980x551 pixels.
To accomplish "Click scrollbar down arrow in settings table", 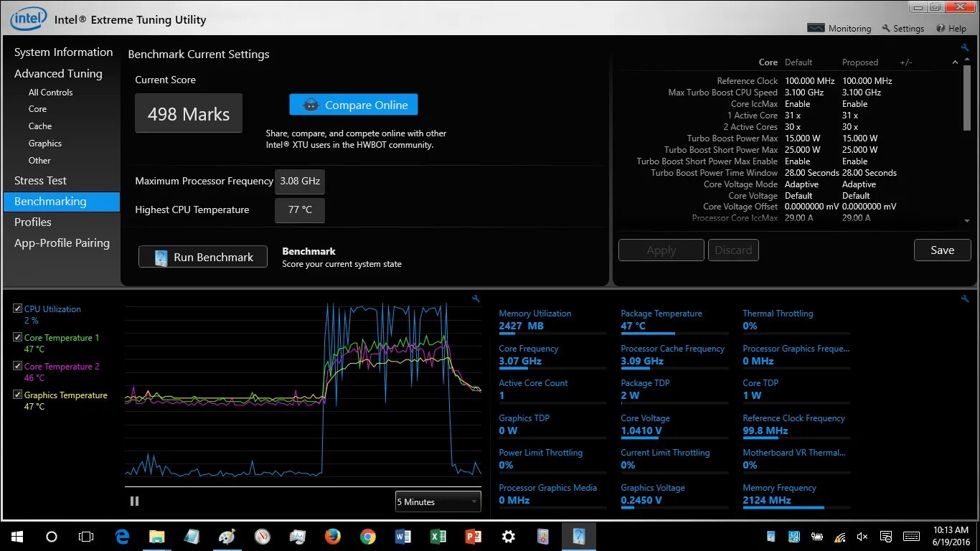I will click(x=967, y=220).
